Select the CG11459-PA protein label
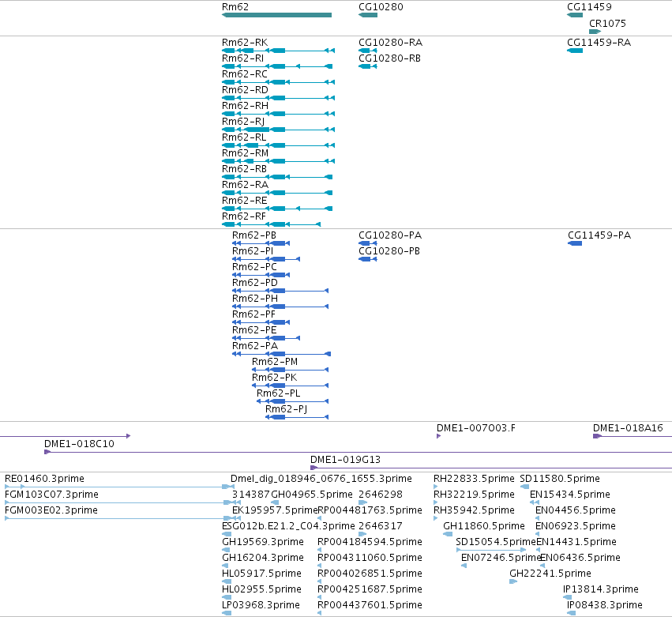Screen dimensions: 672x617 [599, 235]
